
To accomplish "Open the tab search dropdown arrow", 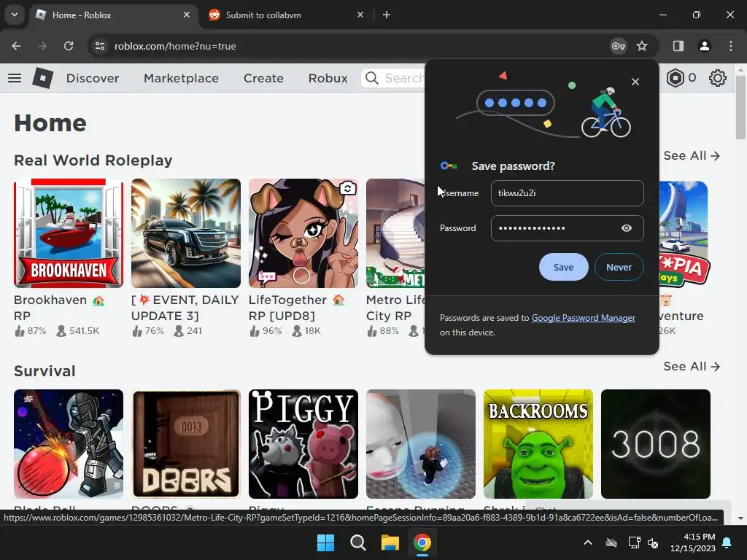I will 15,15.
